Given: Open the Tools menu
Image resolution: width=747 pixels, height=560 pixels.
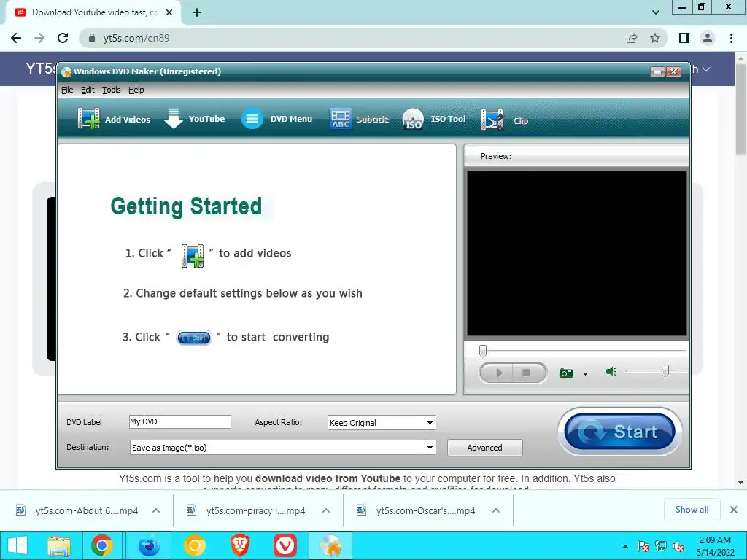Looking at the screenshot, I should tap(112, 90).
